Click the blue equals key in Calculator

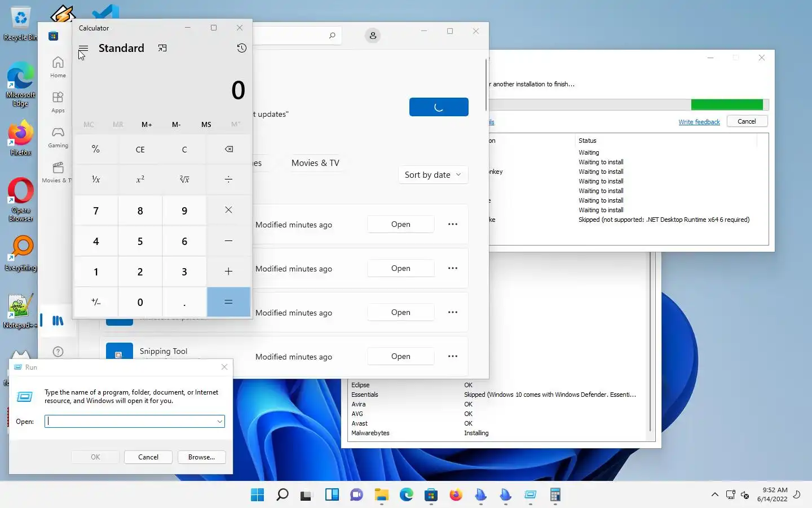click(228, 302)
